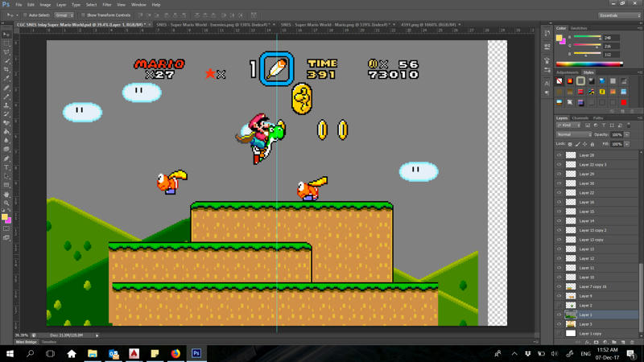The height and width of the screenshot is (362, 644).
Task: Delete layer using the trash icon
Action: 633,342
